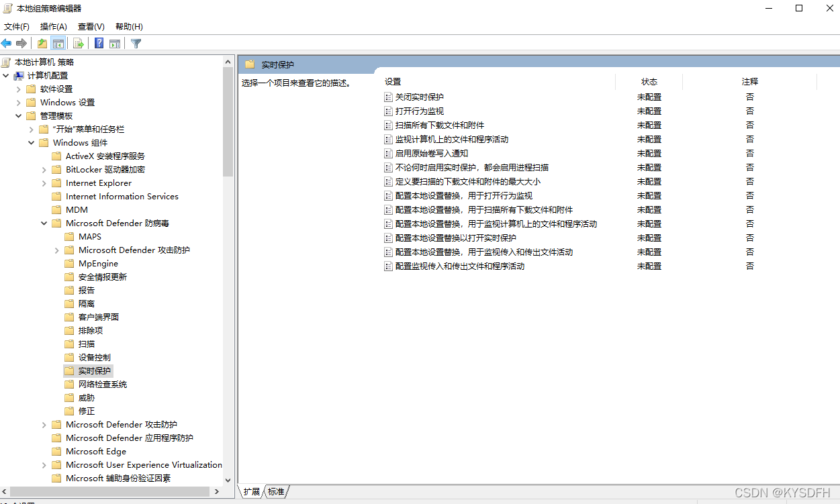The width and height of the screenshot is (840, 504).
Task: Select the 排除项 tree folder
Action: click(91, 331)
